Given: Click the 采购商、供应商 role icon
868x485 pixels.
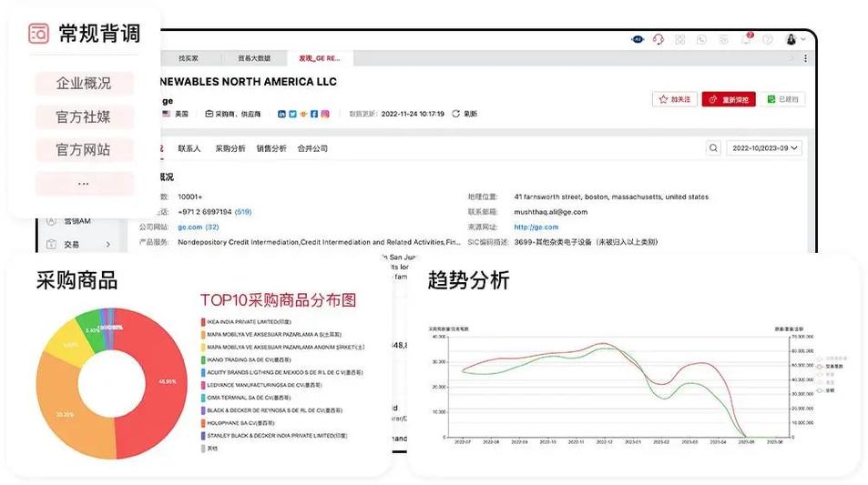Looking at the screenshot, I should [209, 114].
